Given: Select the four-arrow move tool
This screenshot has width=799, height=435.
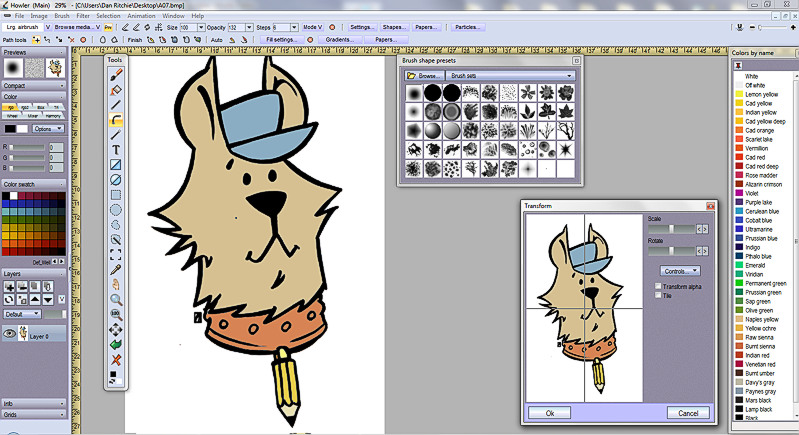Looking at the screenshot, I should (116, 329).
